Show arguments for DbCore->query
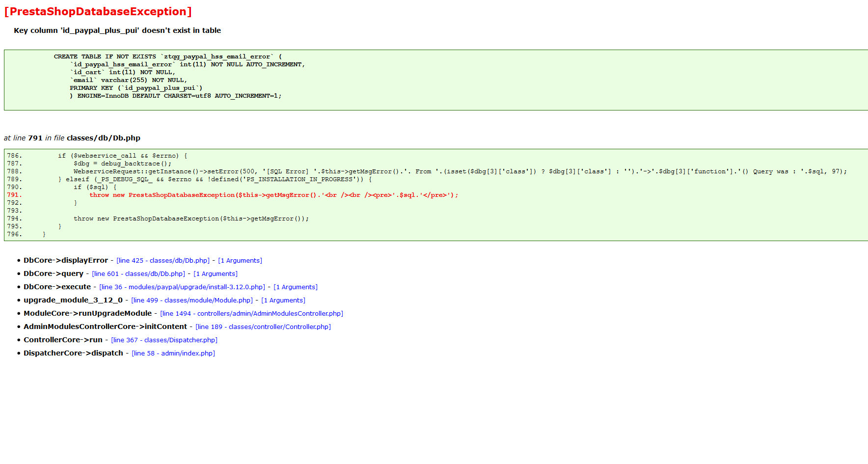Image resolution: width=868 pixels, height=464 pixels. [216, 274]
